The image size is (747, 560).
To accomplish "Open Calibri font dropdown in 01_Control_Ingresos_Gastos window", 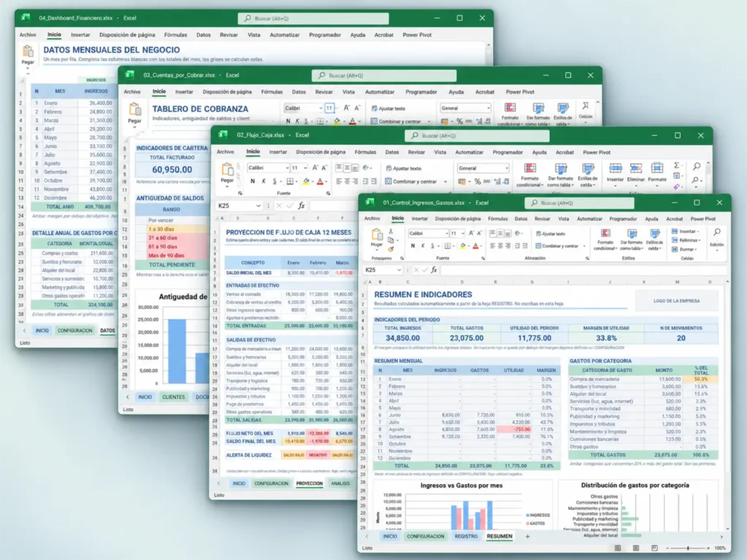I will click(x=446, y=233).
